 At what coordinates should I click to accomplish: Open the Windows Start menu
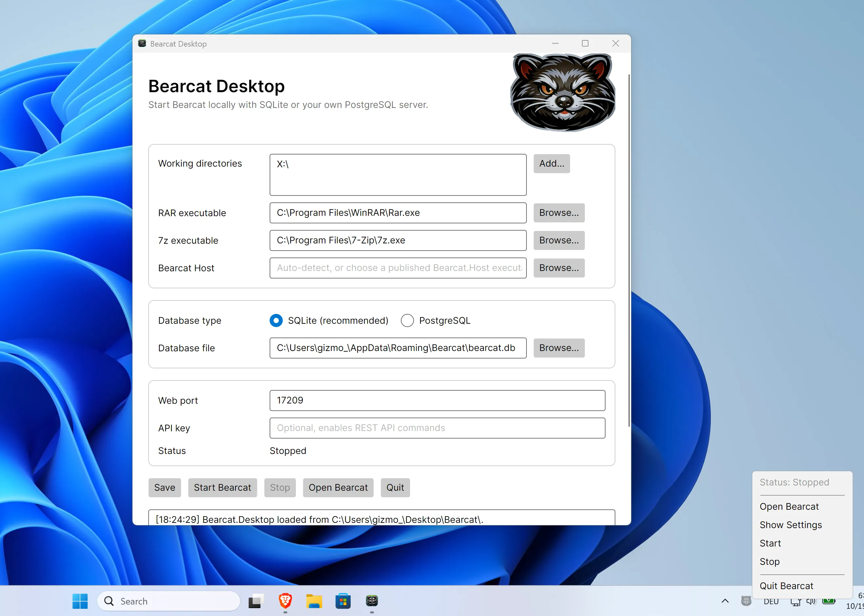pyautogui.click(x=80, y=601)
